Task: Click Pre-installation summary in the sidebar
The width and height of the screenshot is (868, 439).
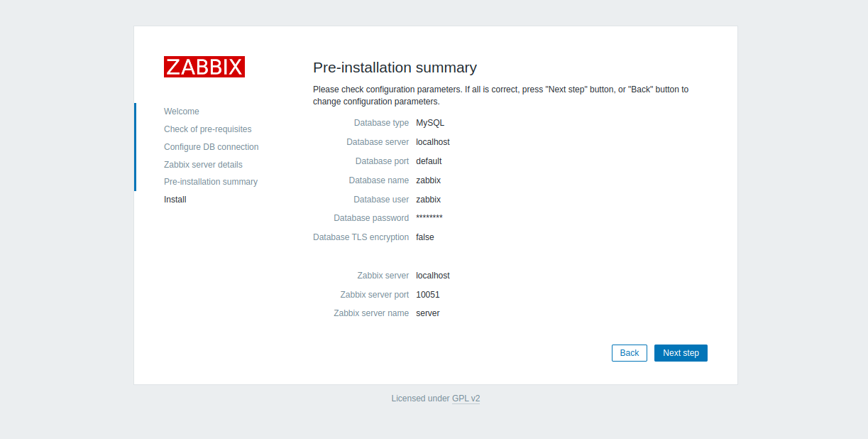Action: (210, 182)
